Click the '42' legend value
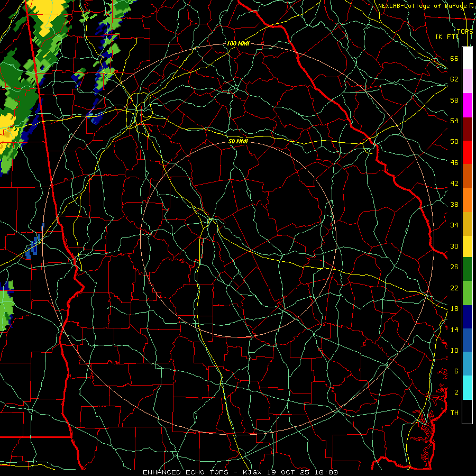This screenshot has height=476, width=476. coord(454,184)
